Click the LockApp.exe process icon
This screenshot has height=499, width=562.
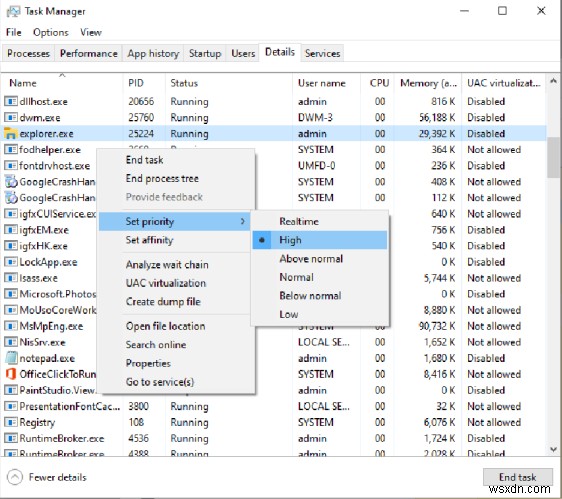(x=10, y=262)
